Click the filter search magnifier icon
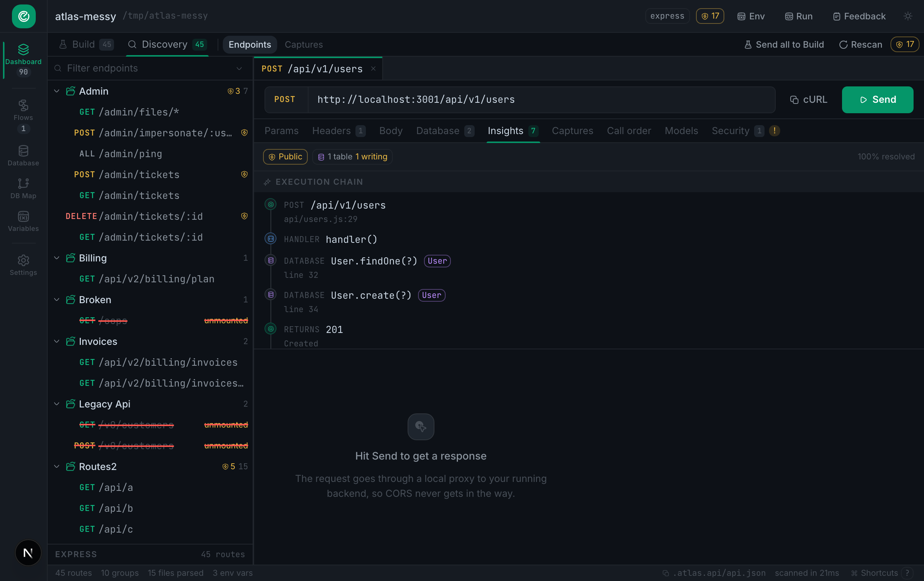Image resolution: width=924 pixels, height=581 pixels. (x=58, y=68)
